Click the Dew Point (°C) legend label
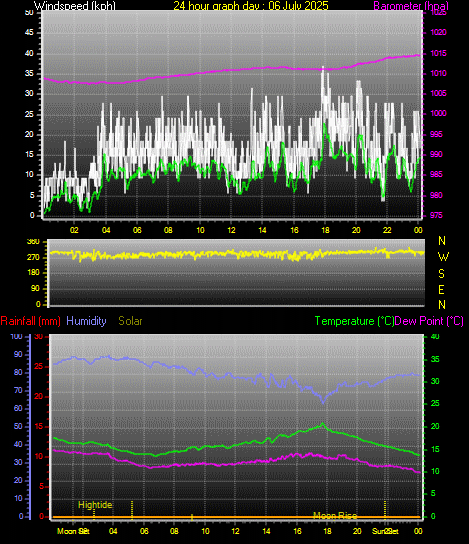Image resolution: width=469 pixels, height=544 pixels. (429, 321)
